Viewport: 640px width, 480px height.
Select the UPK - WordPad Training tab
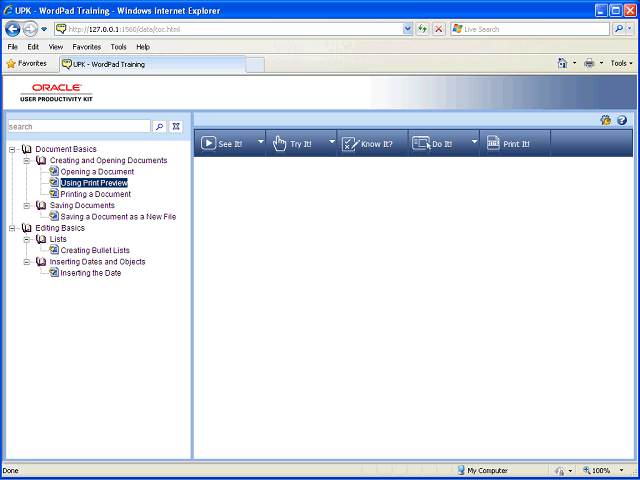[153, 64]
